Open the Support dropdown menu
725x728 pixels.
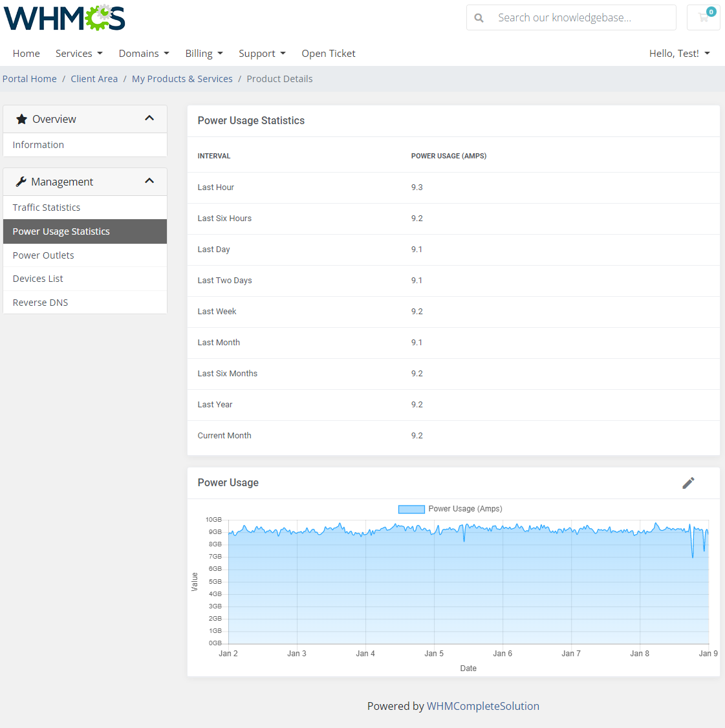point(262,54)
